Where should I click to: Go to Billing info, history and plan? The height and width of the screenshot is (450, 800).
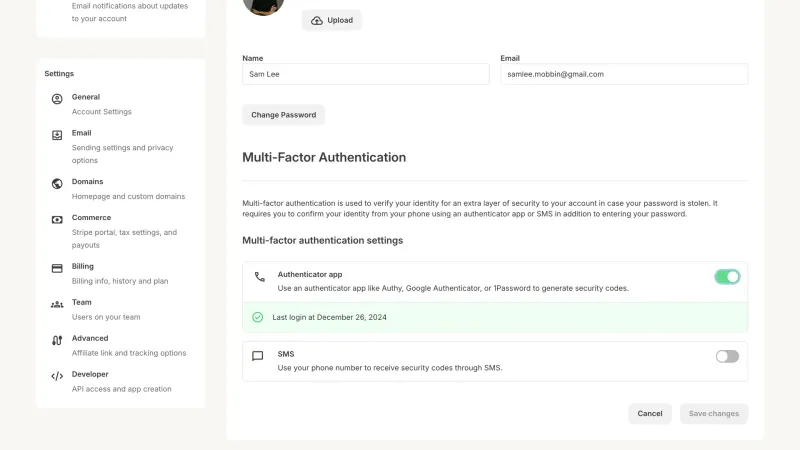(x=120, y=273)
